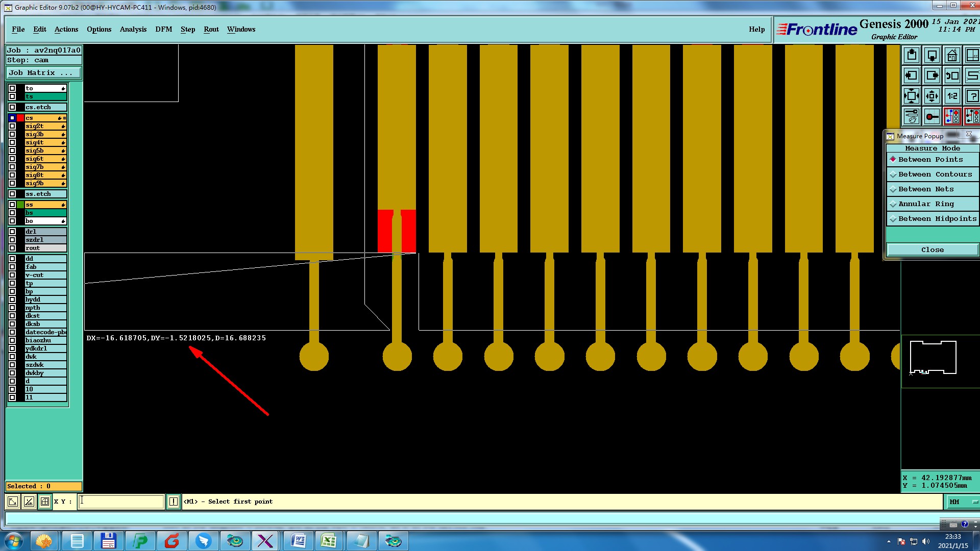Open the DFM menu

tap(163, 30)
